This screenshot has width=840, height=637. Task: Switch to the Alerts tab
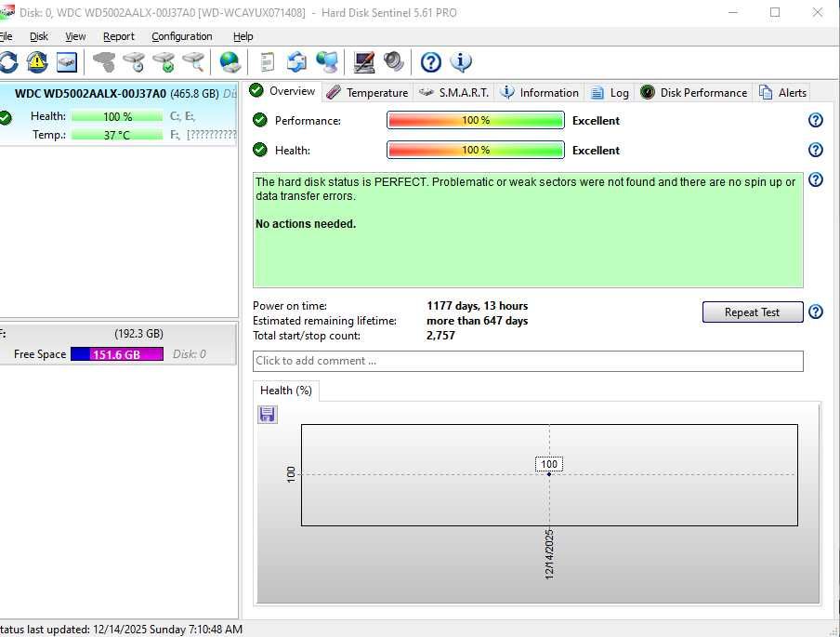[x=782, y=93]
